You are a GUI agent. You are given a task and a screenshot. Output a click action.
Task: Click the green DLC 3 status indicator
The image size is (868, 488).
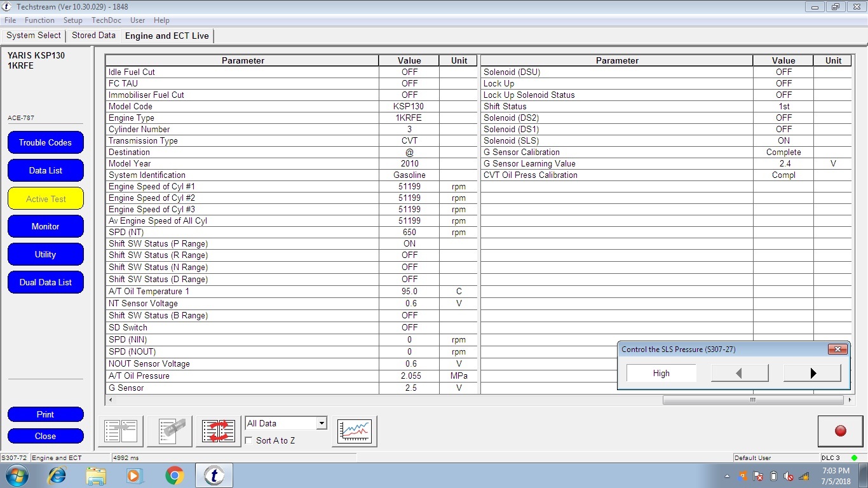[x=854, y=457]
